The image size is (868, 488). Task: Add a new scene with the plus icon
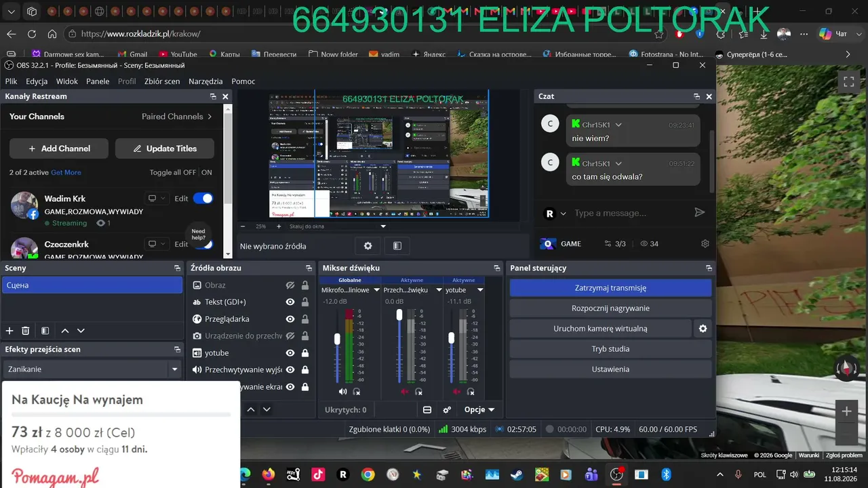click(x=9, y=331)
